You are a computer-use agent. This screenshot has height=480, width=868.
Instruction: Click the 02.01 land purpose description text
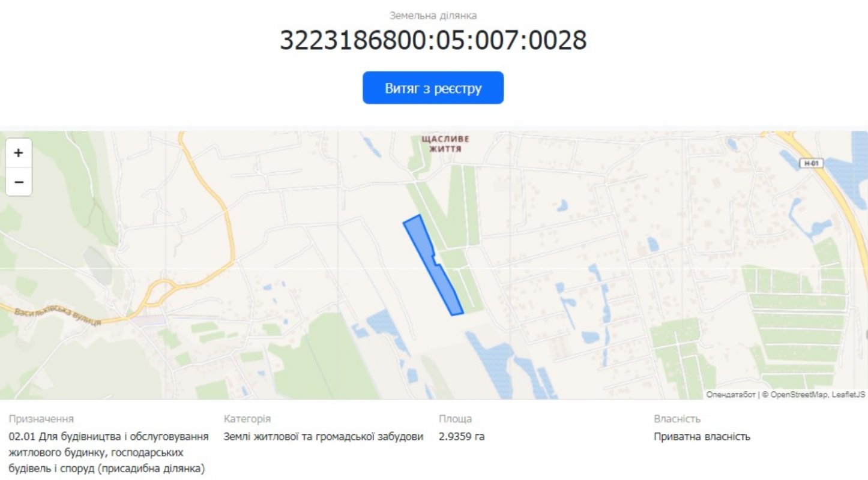coord(109,452)
